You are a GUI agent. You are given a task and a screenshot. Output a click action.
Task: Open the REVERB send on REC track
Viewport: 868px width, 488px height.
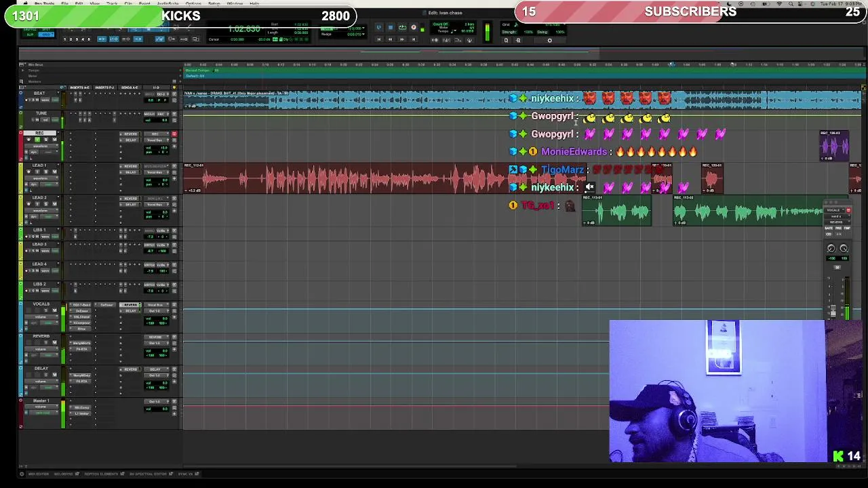tap(130, 134)
